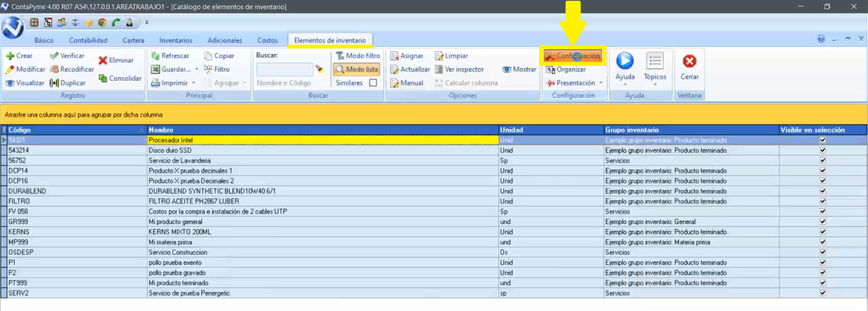Click the Duplicar button

click(67, 82)
